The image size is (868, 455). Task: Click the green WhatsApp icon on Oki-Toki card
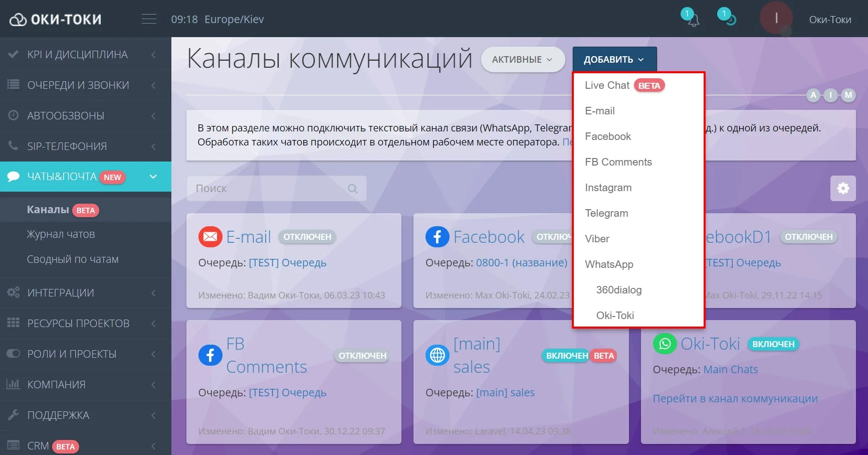click(665, 344)
